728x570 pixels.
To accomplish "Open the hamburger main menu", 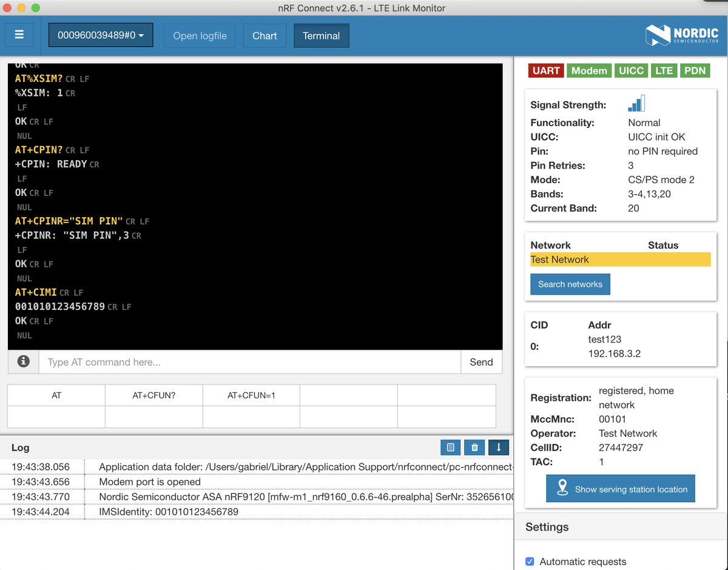I will (x=19, y=35).
